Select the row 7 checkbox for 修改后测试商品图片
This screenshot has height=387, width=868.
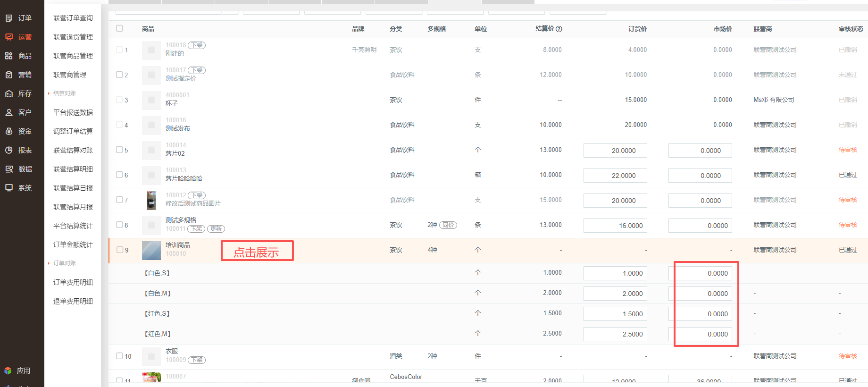[x=119, y=200]
